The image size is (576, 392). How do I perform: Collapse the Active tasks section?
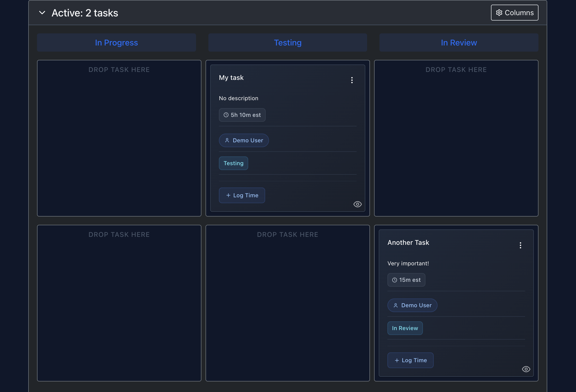[43, 12]
